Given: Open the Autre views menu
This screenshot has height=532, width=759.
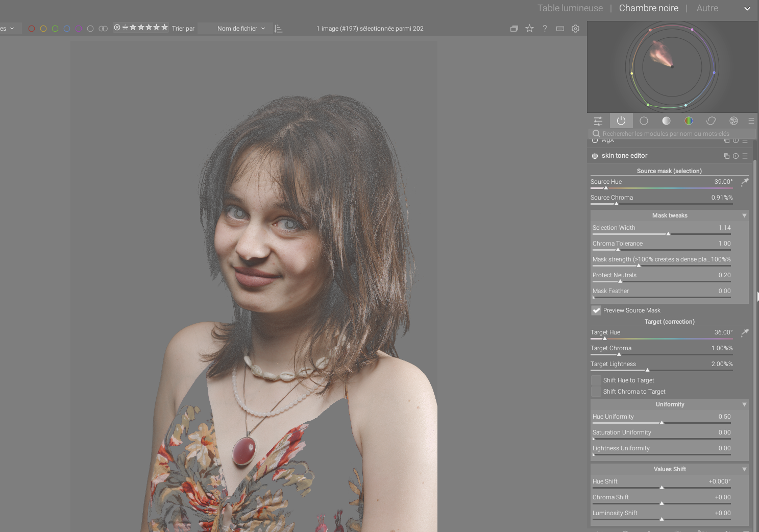Looking at the screenshot, I should (x=707, y=8).
